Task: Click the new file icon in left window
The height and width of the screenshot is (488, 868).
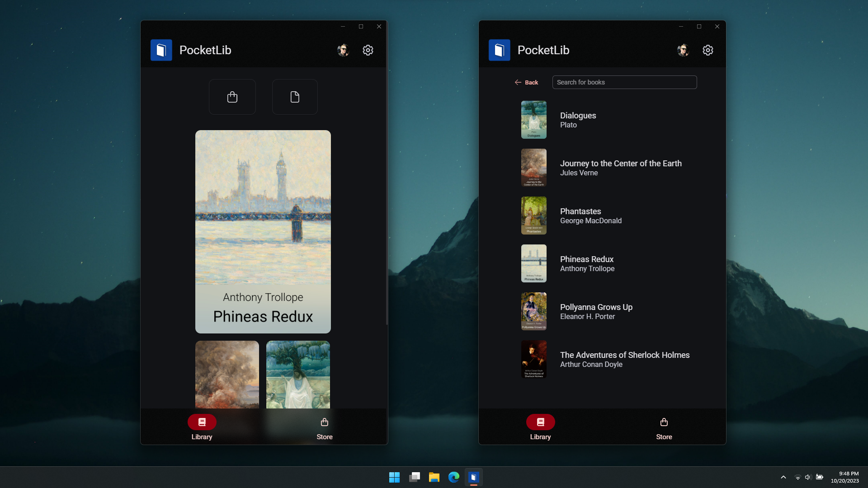Action: (294, 97)
